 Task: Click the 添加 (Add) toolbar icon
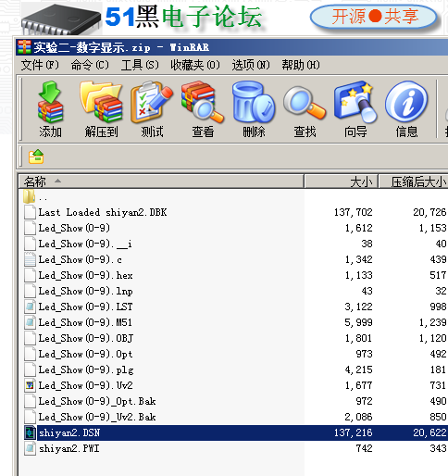[50, 103]
